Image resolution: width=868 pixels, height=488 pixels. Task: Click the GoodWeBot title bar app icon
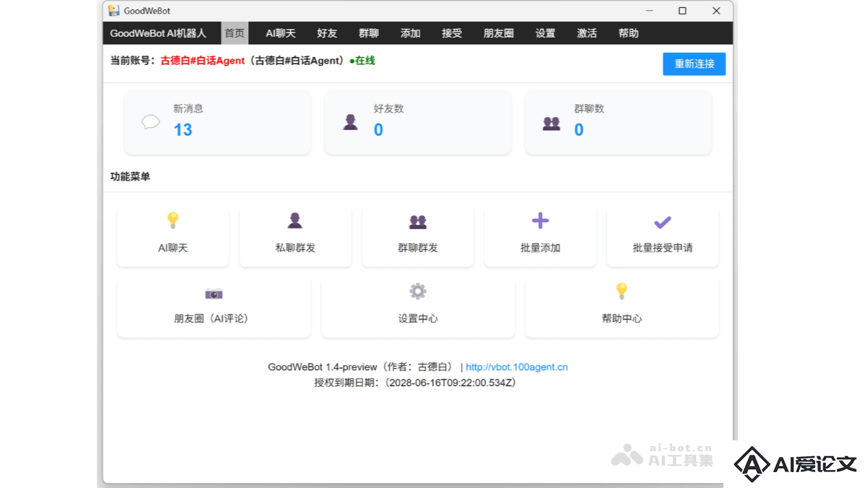click(114, 11)
